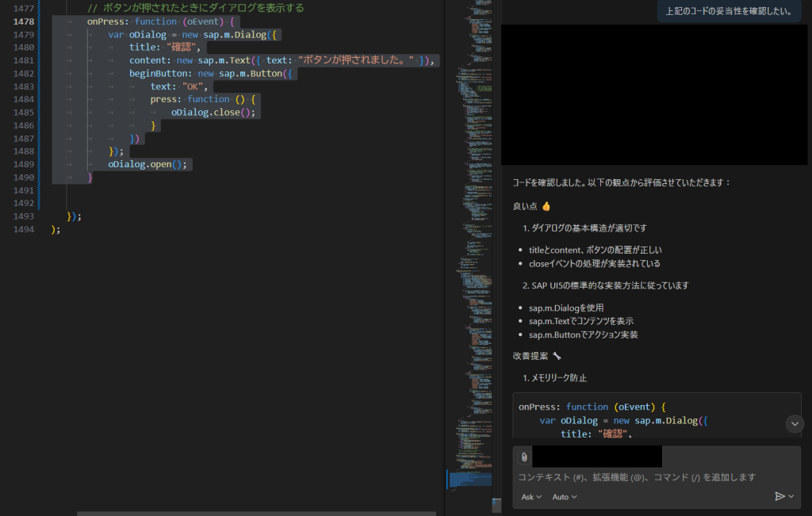This screenshot has height=516, width=812.
Task: Open the Auto model picker dropdown
Action: [564, 497]
